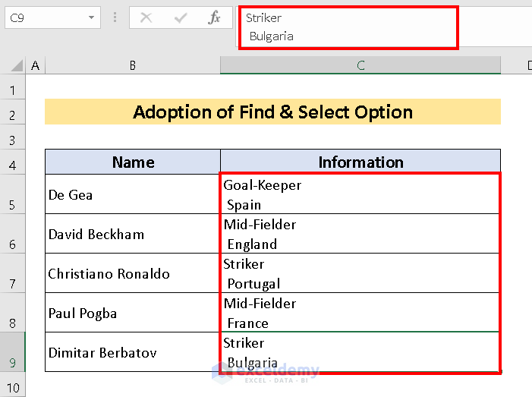532x397 pixels.
Task: Click the Information header cell
Action: click(x=360, y=162)
